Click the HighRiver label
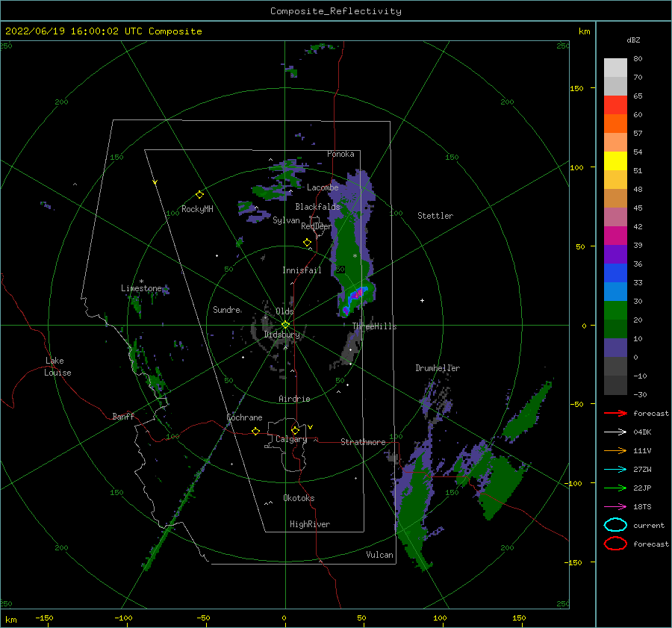Screen dimensions: 672x628 [310, 524]
